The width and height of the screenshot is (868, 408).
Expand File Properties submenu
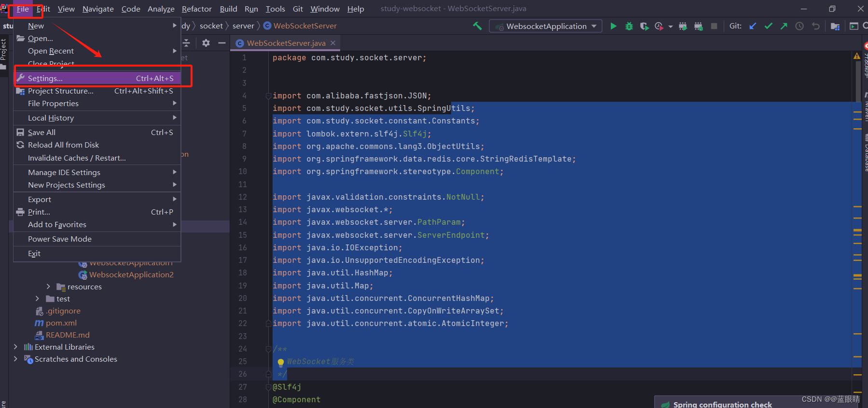click(97, 103)
